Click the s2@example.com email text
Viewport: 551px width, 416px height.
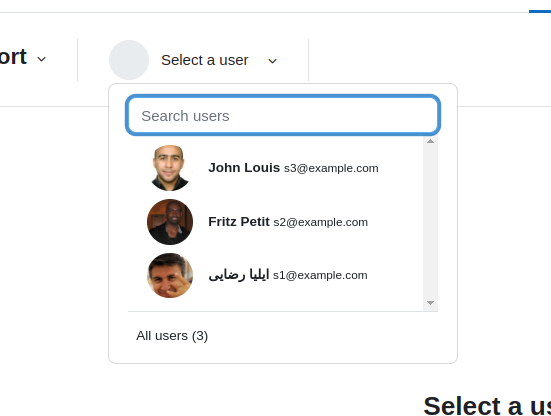point(320,222)
